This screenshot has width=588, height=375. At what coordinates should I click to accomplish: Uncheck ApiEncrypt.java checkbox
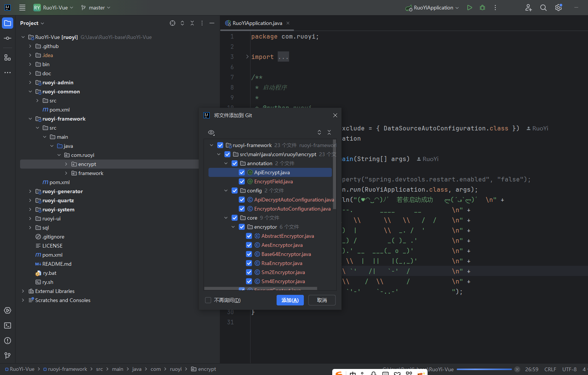pyautogui.click(x=242, y=172)
